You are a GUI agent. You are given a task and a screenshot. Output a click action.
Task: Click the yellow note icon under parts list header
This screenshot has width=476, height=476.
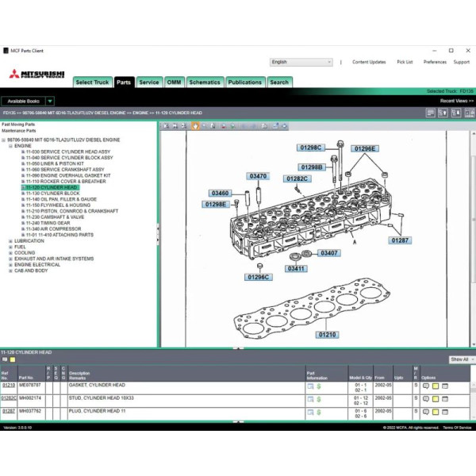[x=13, y=359]
